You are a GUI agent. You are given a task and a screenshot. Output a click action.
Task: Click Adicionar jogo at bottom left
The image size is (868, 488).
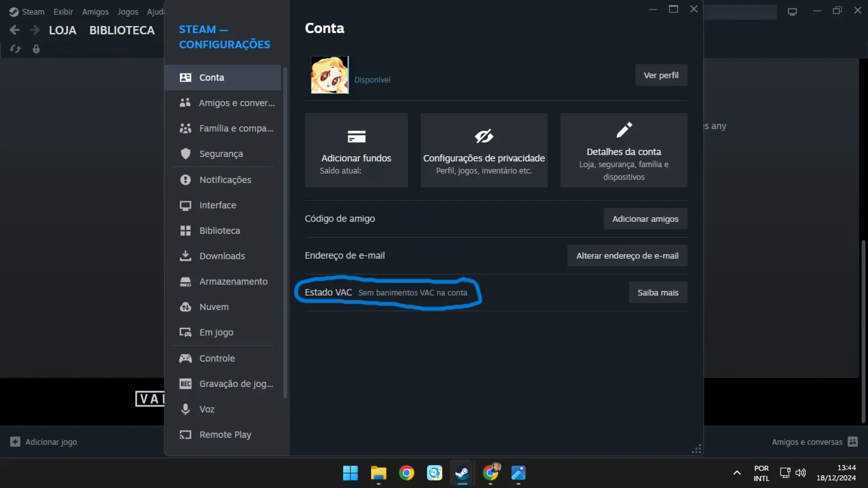pos(44,442)
